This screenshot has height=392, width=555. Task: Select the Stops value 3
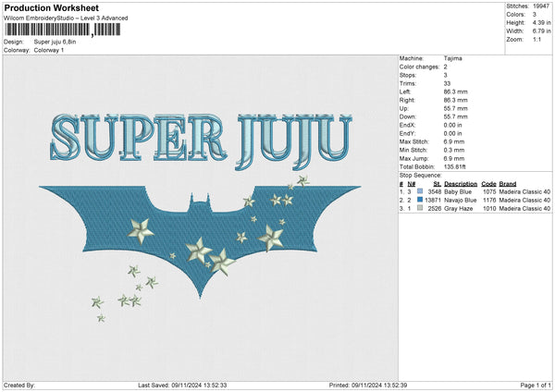pos(445,75)
